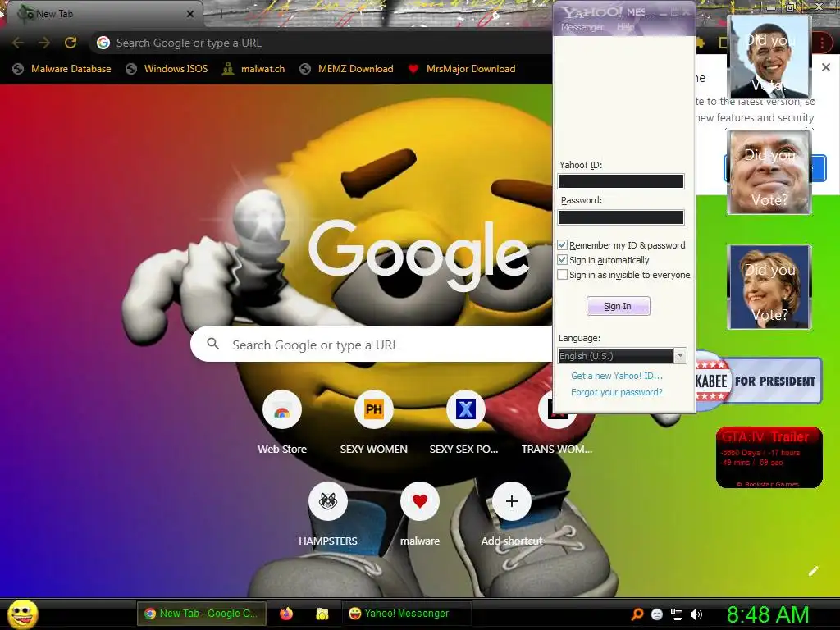Screen dimensions: 840x630
Task: Open the blue X shortcut tile
Action: [x=466, y=410]
